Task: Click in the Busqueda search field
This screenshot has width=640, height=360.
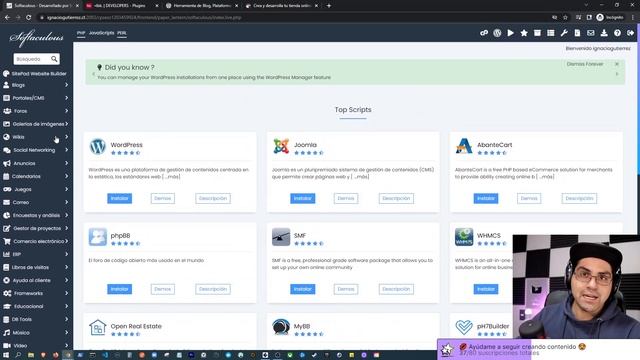Action: (32, 59)
